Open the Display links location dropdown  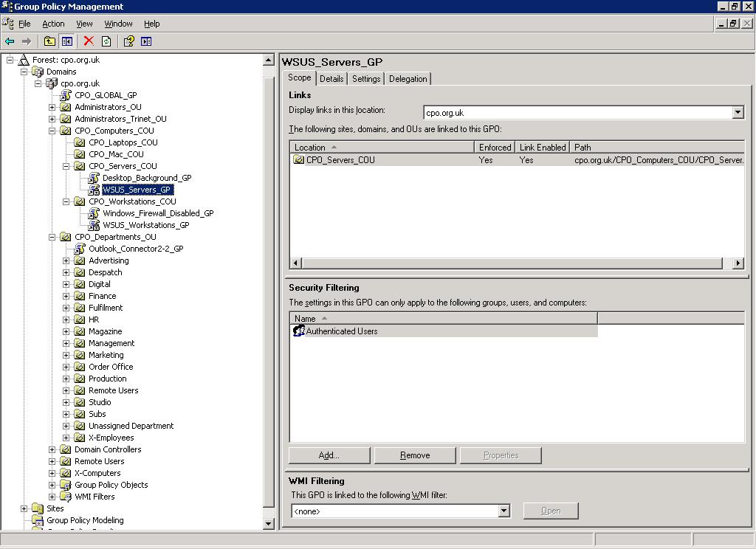coord(738,113)
